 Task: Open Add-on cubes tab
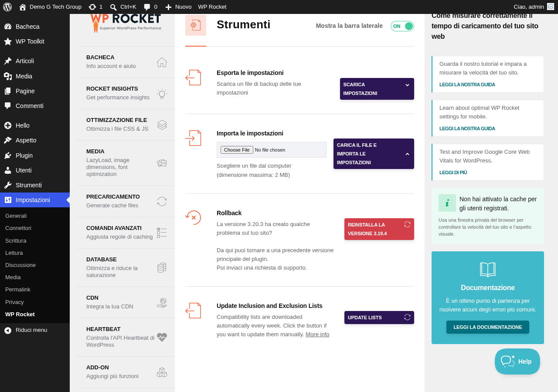(x=126, y=372)
